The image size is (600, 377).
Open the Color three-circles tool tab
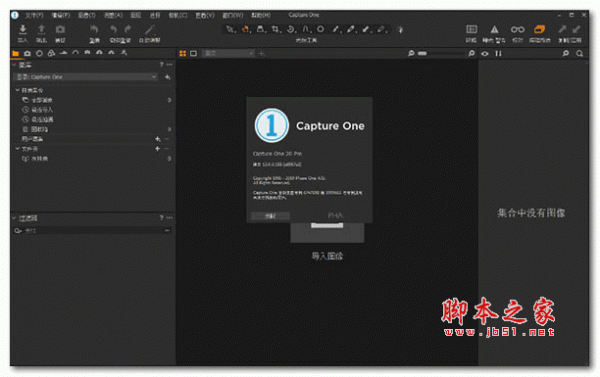[x=51, y=53]
